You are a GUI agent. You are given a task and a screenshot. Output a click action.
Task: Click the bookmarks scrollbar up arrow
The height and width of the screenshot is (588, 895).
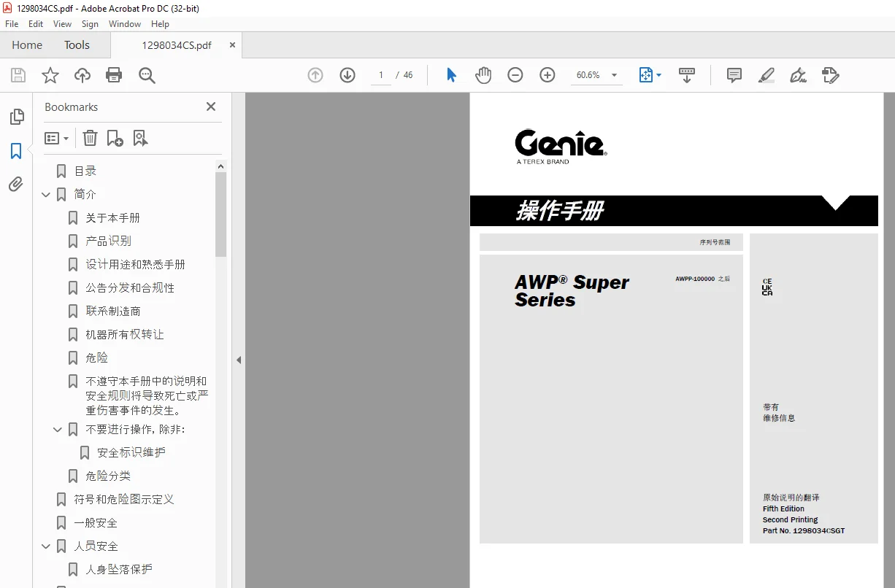click(x=221, y=166)
